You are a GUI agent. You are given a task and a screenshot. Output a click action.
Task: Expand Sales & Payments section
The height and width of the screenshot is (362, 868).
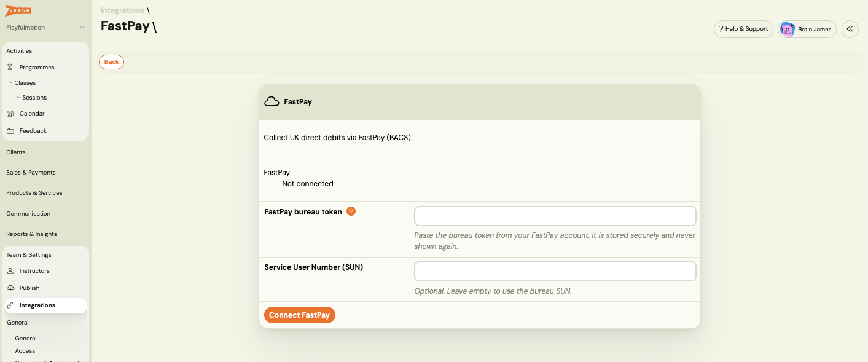point(31,173)
